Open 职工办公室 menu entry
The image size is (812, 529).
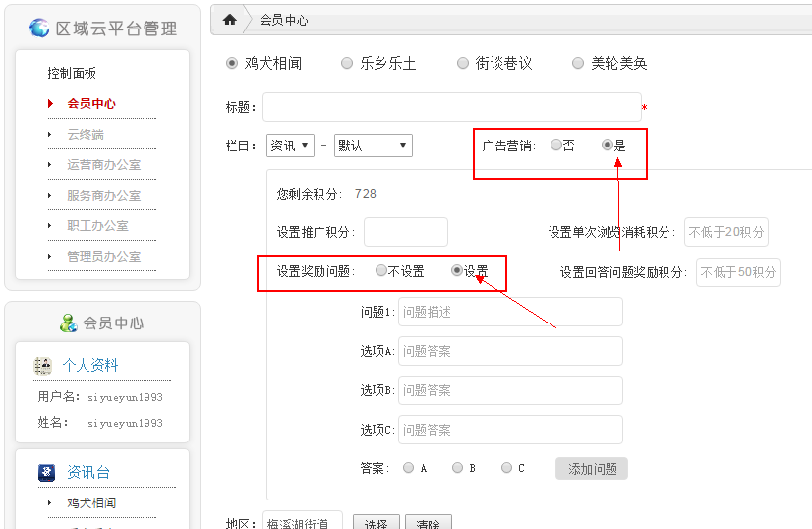click(x=97, y=226)
